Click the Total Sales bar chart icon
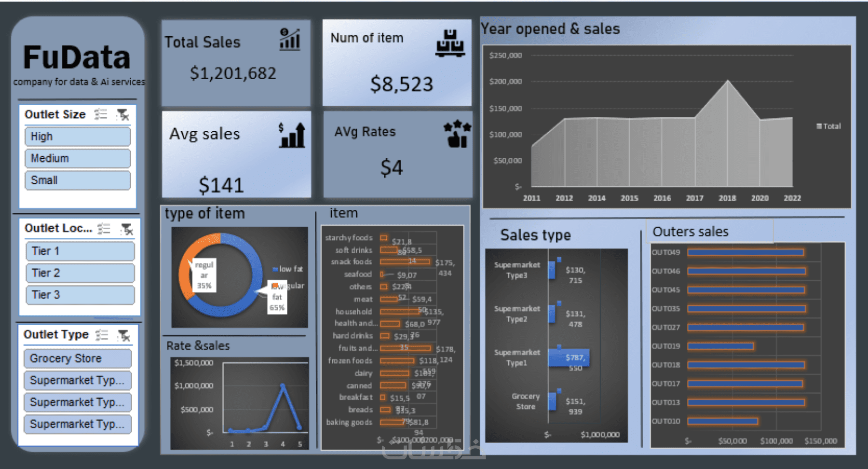The height and width of the screenshot is (469, 868). (290, 39)
